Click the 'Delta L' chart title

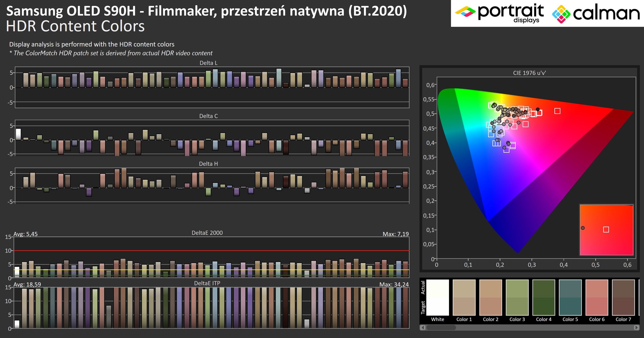(x=208, y=63)
